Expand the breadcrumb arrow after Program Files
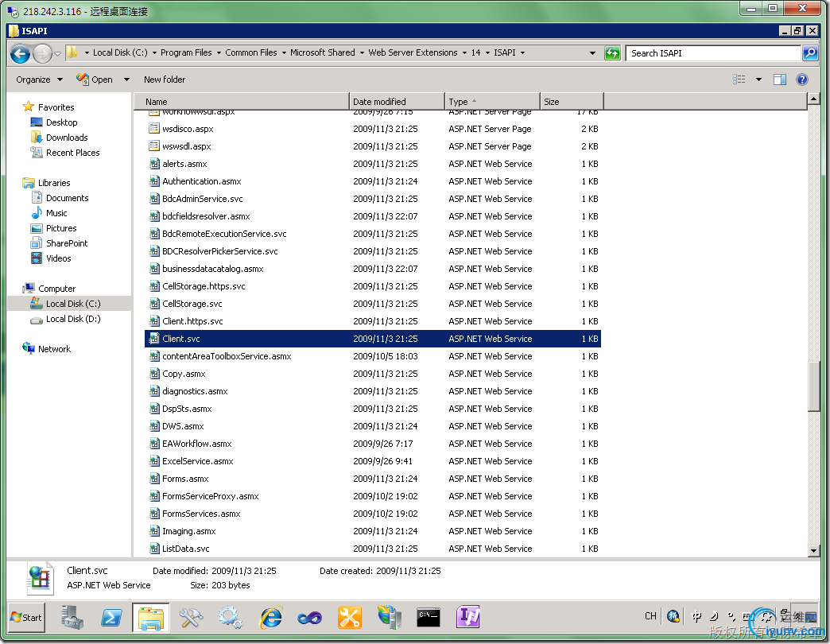The height and width of the screenshot is (644, 830). 219,53
